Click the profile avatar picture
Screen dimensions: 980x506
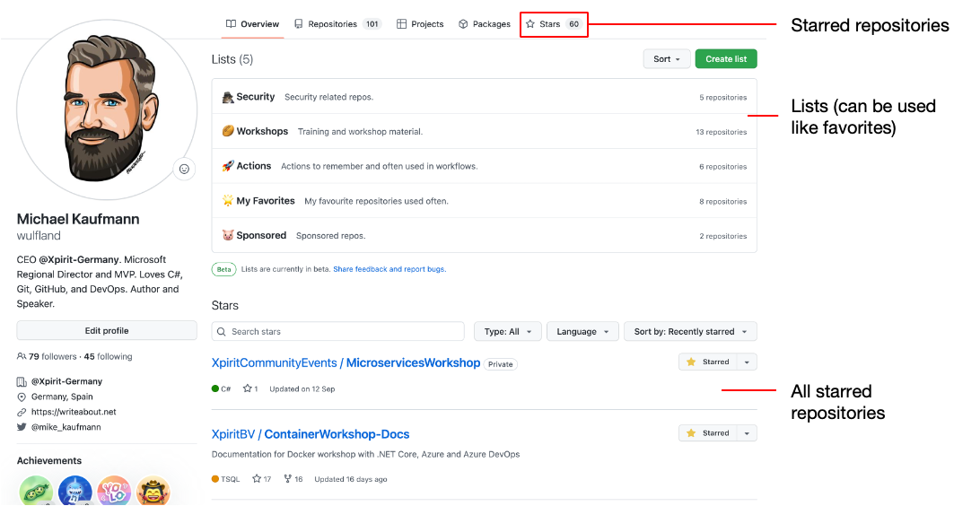click(x=107, y=110)
